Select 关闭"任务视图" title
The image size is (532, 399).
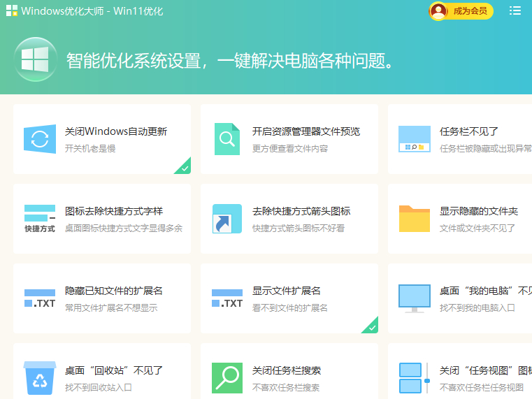pyautogui.click(x=486, y=370)
